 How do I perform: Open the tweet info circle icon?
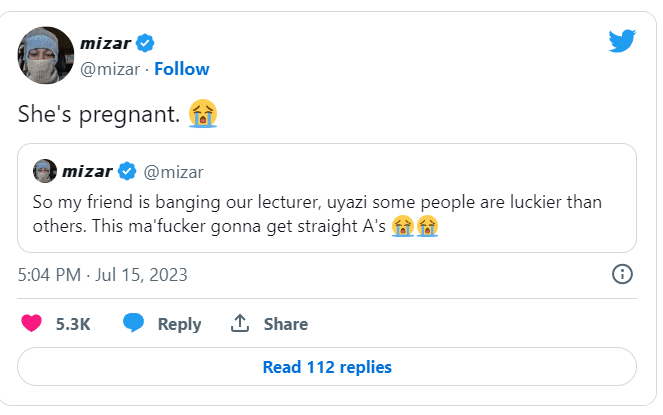tap(621, 274)
